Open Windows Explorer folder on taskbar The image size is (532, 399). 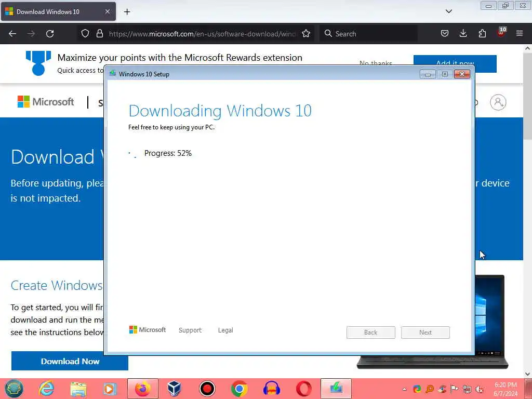tap(78, 389)
